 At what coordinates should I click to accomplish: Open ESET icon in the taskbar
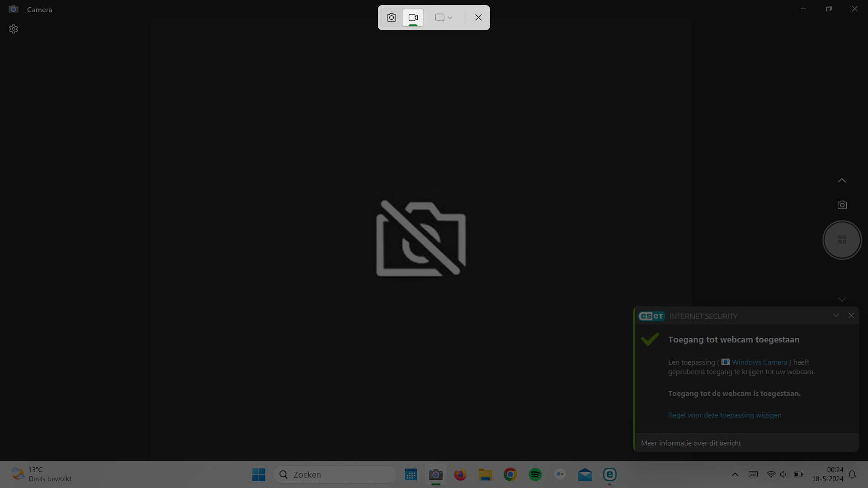tap(610, 474)
